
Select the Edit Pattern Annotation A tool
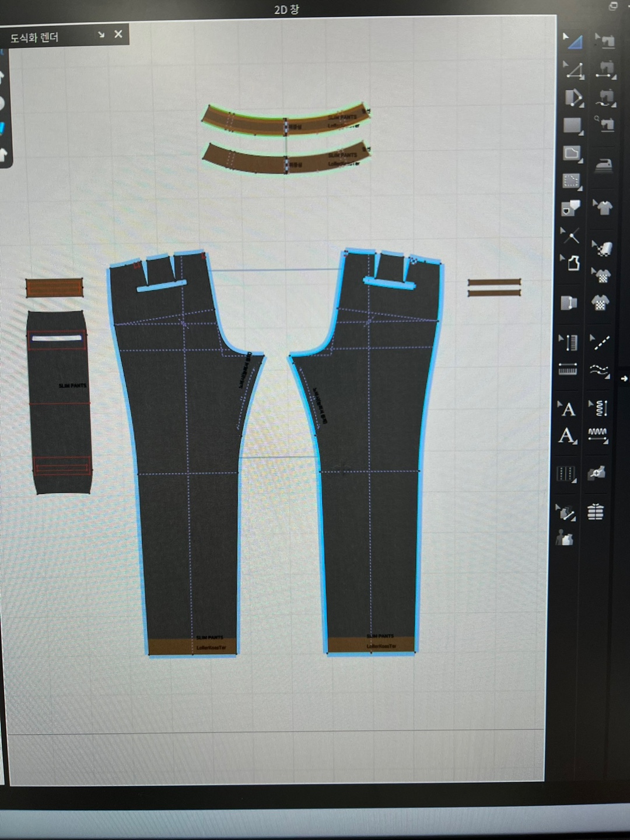[567, 409]
